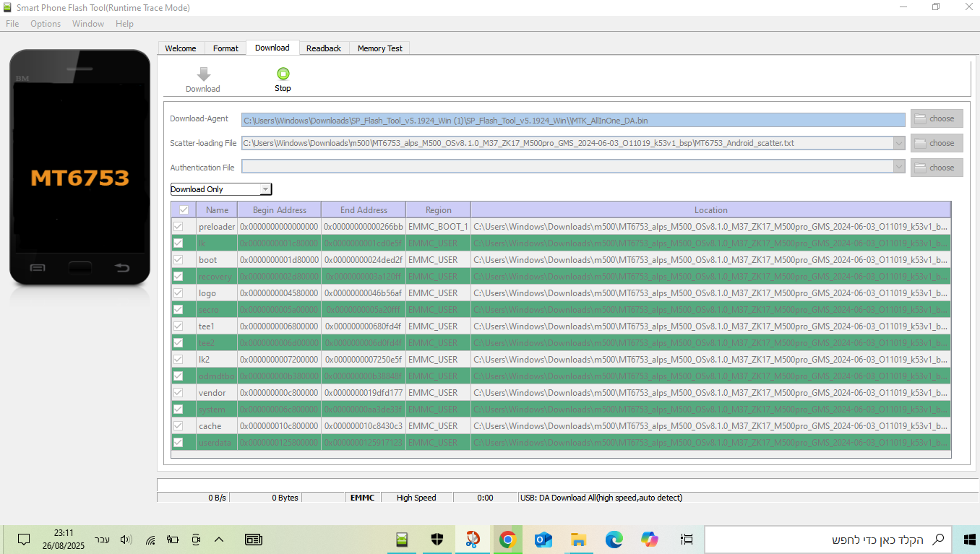The height and width of the screenshot is (554, 980).
Task: Open the Help menu
Action: 124,24
